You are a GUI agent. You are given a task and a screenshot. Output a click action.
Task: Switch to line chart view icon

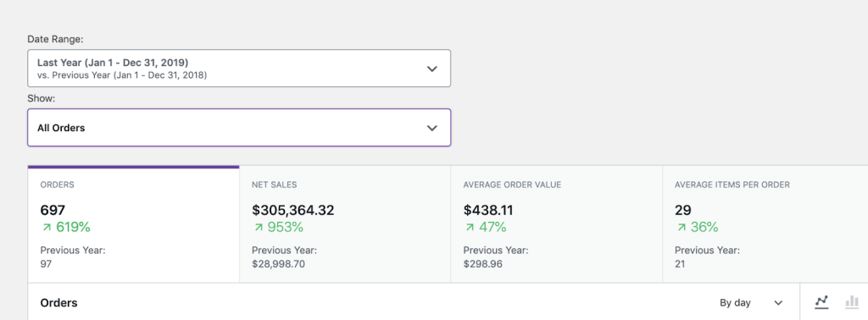821,302
